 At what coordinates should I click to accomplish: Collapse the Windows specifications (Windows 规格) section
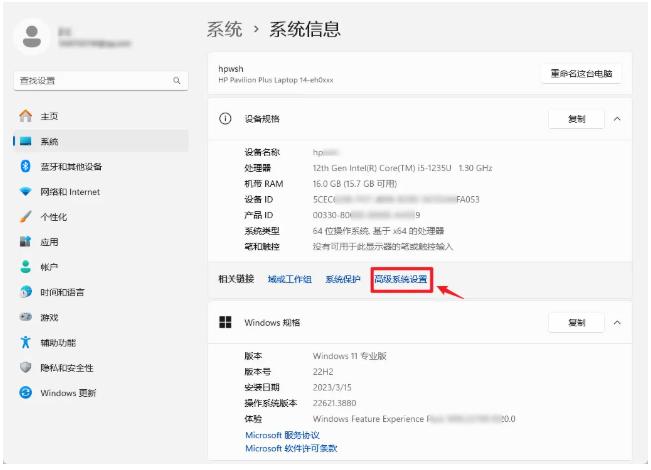617,323
